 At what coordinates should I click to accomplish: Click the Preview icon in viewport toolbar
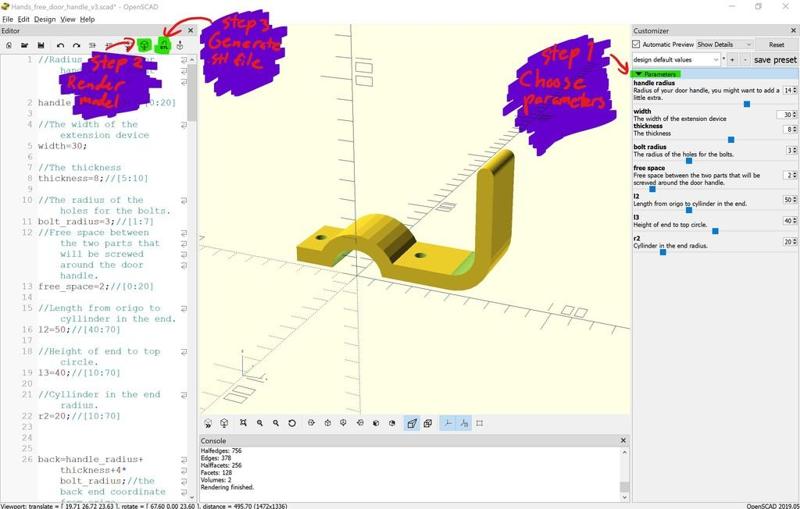coord(208,423)
